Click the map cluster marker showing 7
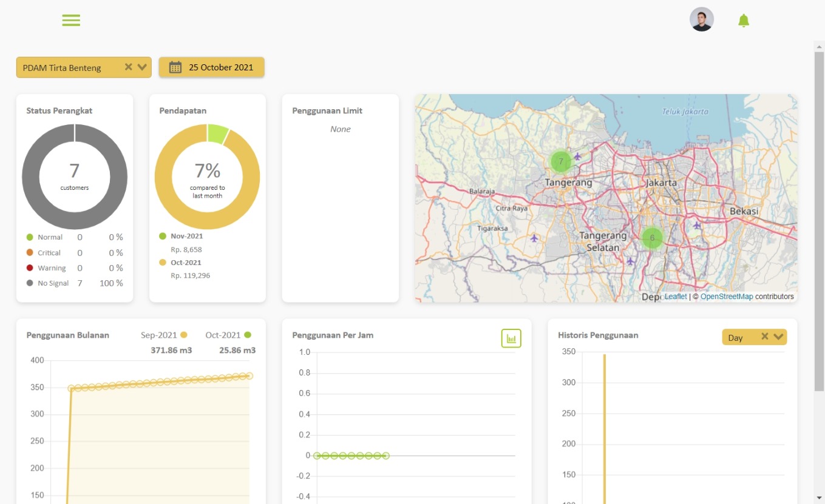 [x=560, y=161]
